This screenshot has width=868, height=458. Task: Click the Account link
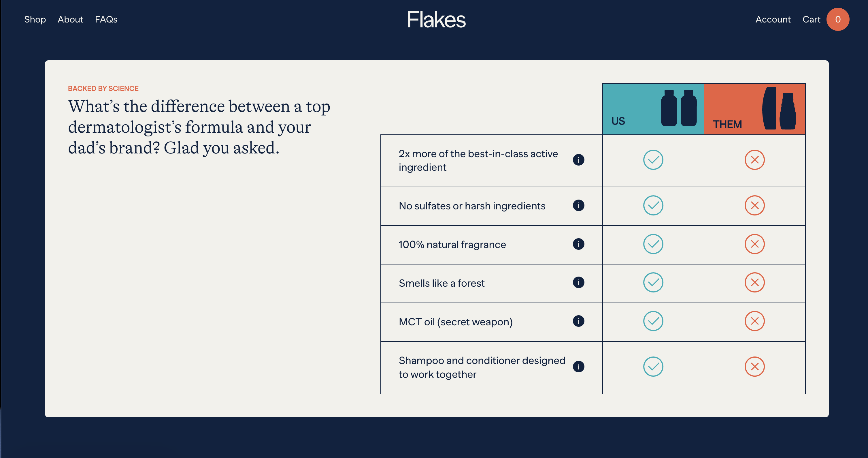(x=773, y=19)
